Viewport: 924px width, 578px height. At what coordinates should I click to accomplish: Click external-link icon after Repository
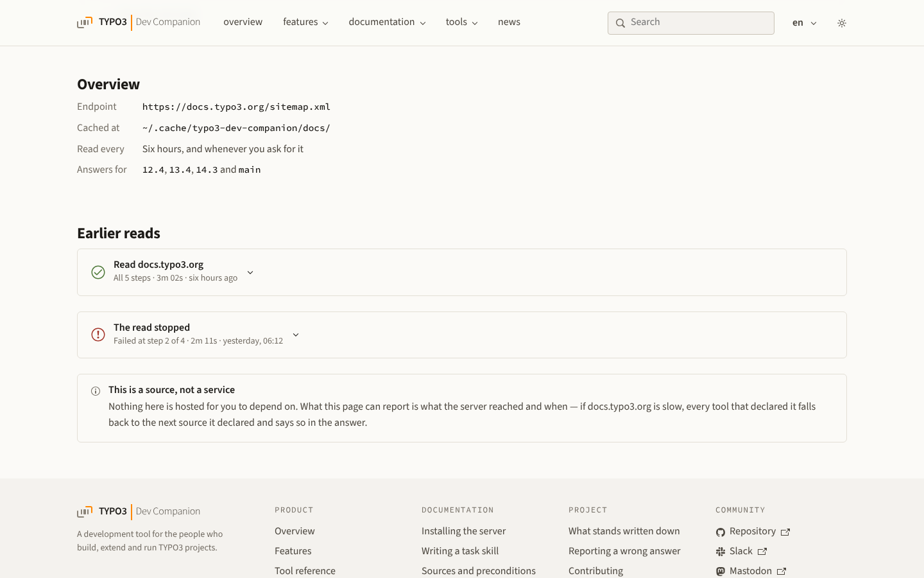coord(785,532)
